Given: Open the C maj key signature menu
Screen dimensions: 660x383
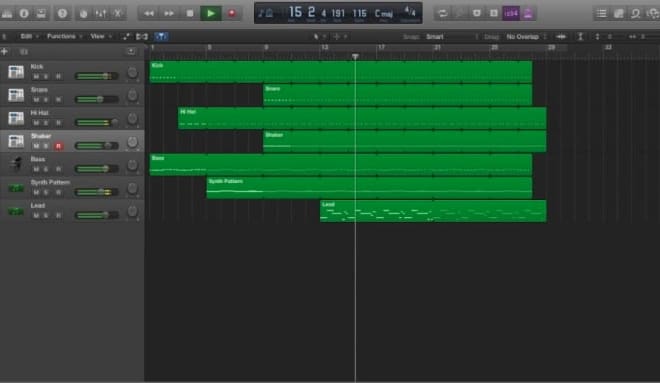Looking at the screenshot, I should coord(383,13).
